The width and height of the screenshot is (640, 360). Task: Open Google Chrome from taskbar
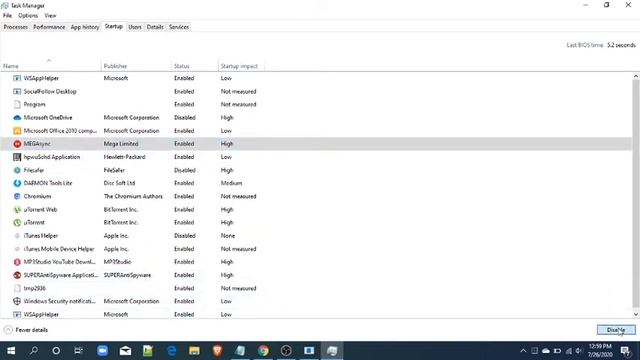click(x=263, y=351)
